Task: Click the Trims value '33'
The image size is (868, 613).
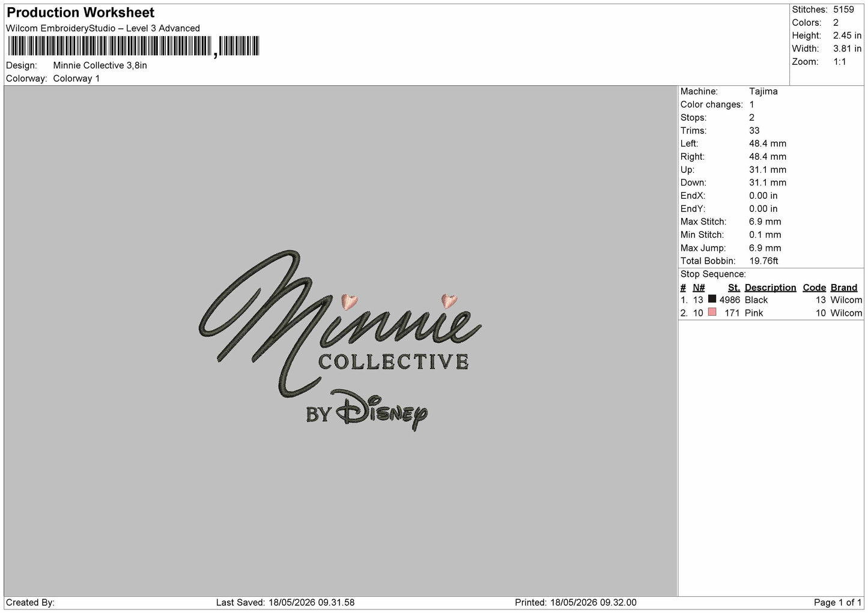Action: pos(754,130)
